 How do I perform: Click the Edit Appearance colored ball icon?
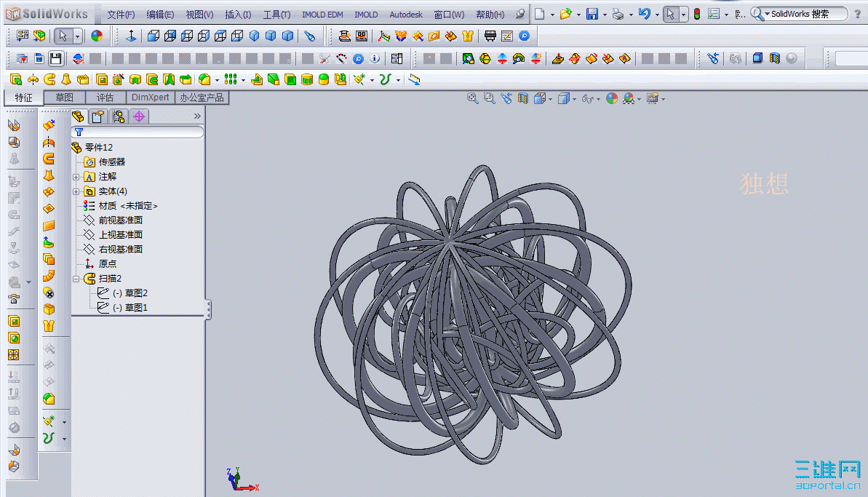pos(611,98)
